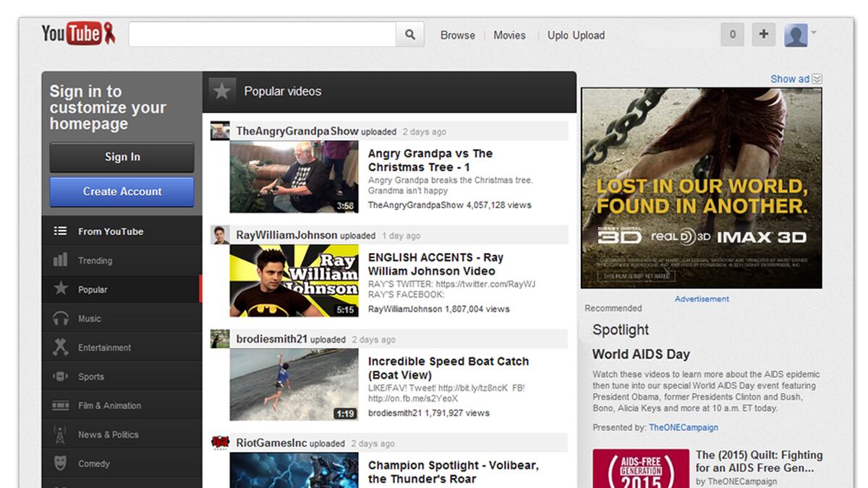Viewport: 868px width, 488px height.
Task: Select the Music category headphones icon
Action: click(x=60, y=318)
